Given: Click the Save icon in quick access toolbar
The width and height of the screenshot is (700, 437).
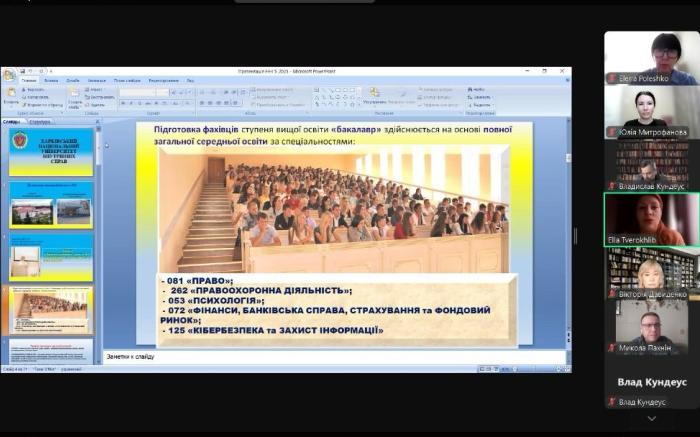Looking at the screenshot, I should point(23,71).
